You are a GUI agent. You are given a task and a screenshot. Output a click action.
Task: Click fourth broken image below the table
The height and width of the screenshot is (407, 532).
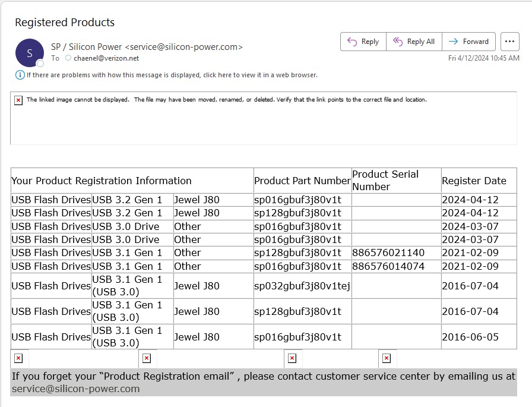tap(386, 358)
